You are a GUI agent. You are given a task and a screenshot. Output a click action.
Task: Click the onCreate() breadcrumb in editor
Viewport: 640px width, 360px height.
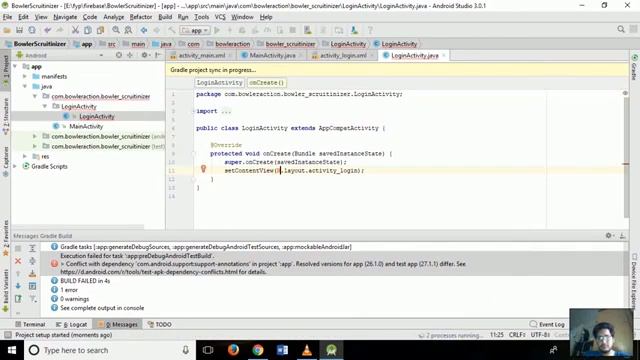267,82
